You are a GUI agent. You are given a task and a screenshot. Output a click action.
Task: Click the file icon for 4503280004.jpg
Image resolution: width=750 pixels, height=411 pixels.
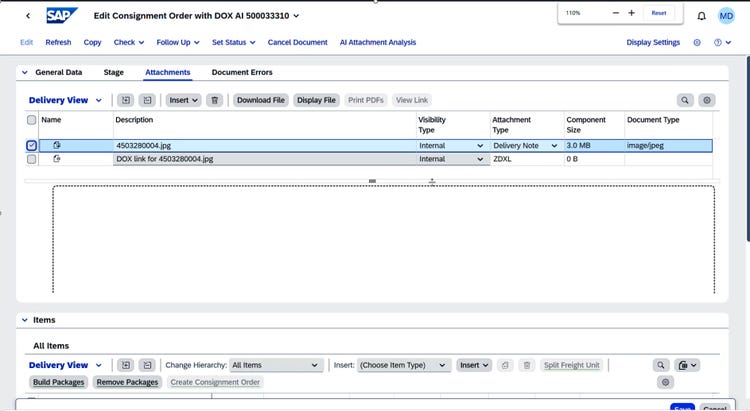(56, 145)
